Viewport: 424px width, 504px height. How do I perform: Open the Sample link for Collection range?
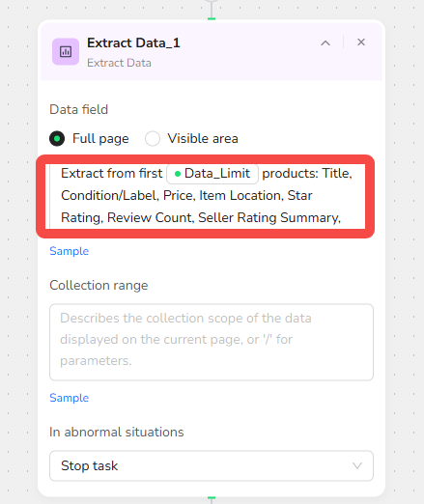tap(69, 398)
